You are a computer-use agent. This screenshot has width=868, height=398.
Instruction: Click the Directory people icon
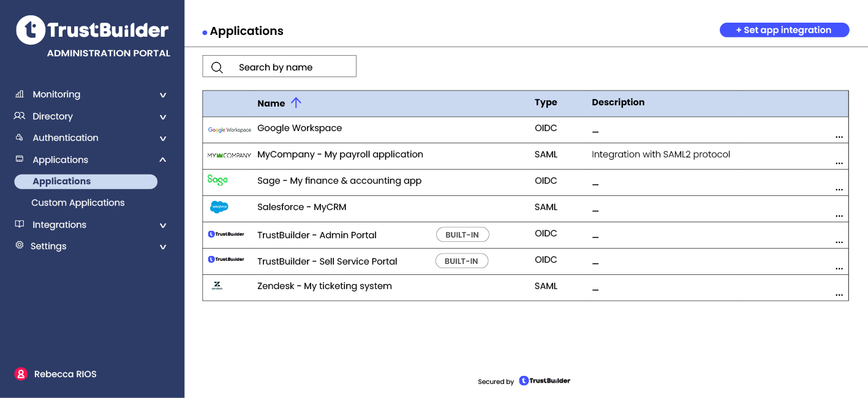pos(20,116)
